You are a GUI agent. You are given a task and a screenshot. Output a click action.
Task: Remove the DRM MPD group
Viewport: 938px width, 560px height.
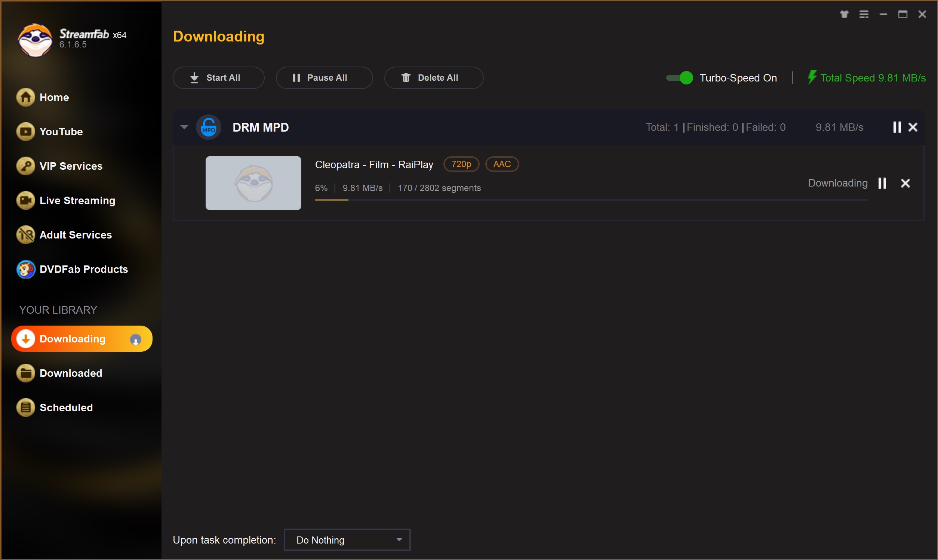click(913, 127)
